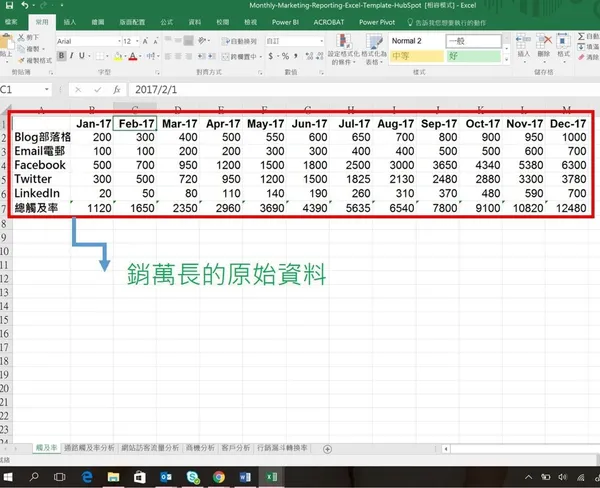Toggle Bold formatting
The height and width of the screenshot is (488, 600).
click(62, 56)
